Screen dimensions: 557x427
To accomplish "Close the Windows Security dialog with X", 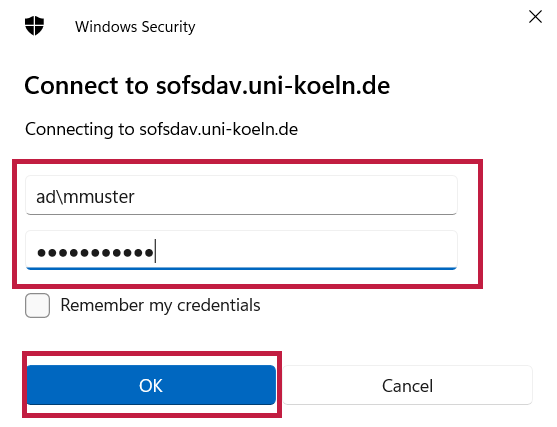I will point(535,17).
